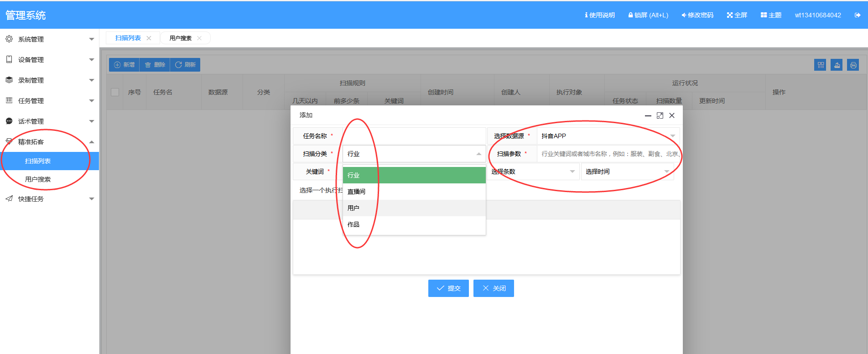Viewport: 868px width, 354px height.
Task: Select 用户 option in dropdown list
Action: [x=414, y=208]
